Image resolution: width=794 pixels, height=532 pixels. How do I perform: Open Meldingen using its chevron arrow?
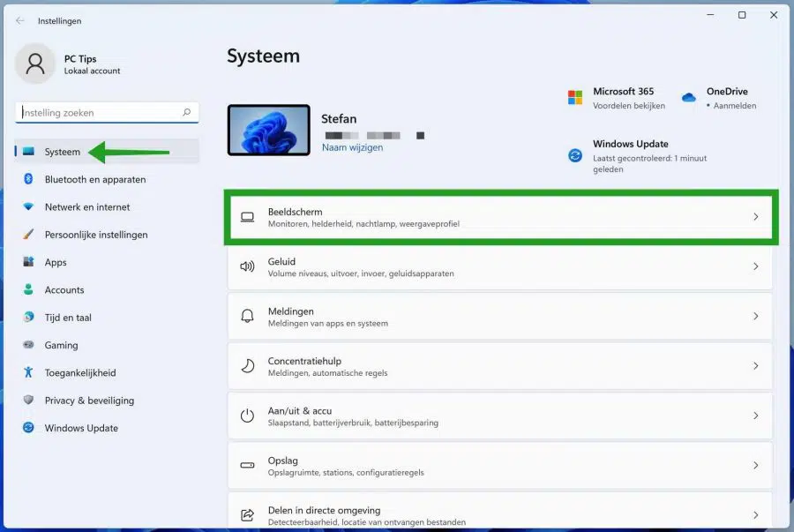tap(755, 316)
